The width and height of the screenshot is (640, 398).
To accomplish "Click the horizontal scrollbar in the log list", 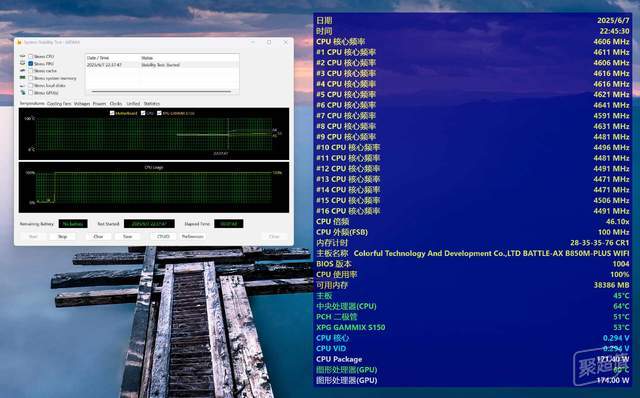I will coord(161,91).
